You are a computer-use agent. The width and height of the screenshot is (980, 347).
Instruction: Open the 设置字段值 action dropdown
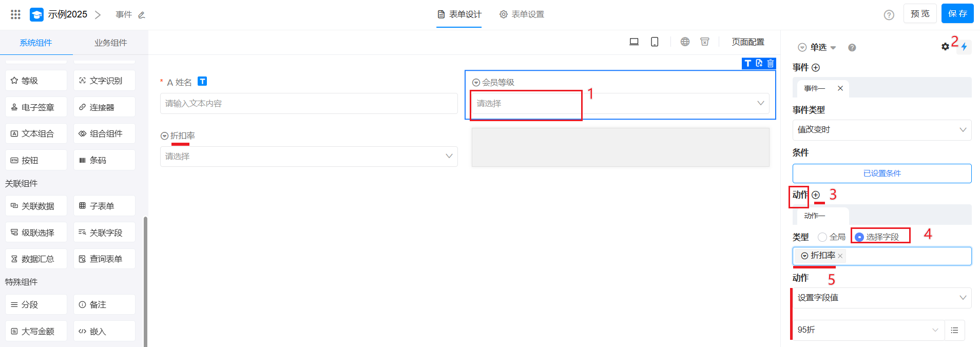click(x=881, y=298)
